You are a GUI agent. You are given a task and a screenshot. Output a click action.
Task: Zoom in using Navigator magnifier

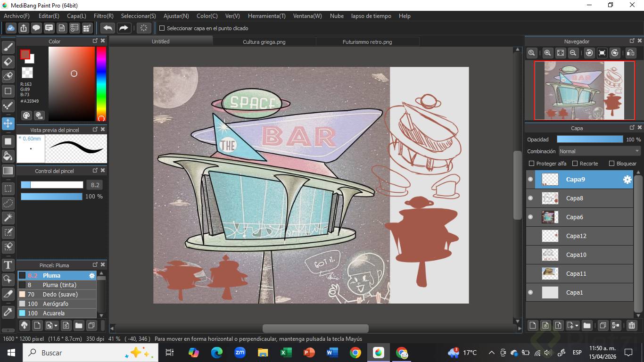[x=547, y=53]
